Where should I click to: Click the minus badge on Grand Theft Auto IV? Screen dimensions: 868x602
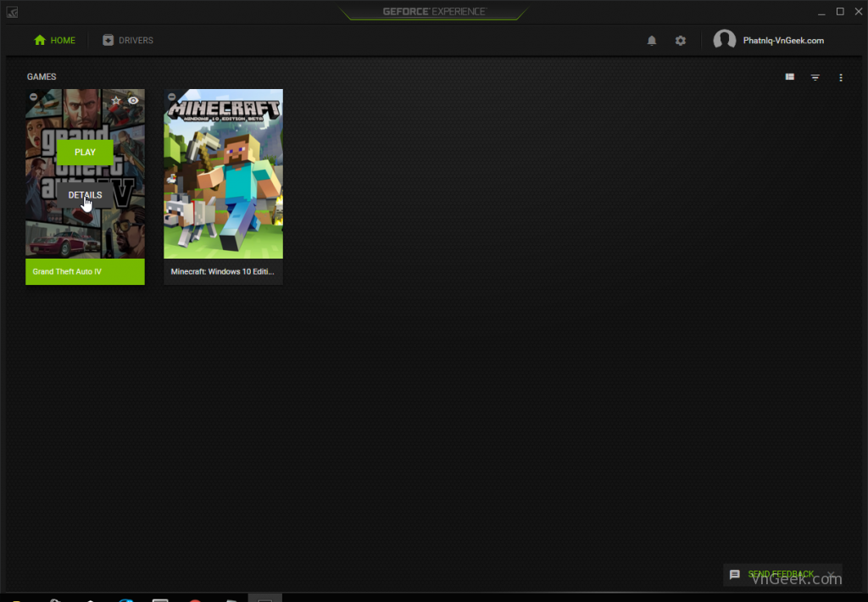[33, 97]
